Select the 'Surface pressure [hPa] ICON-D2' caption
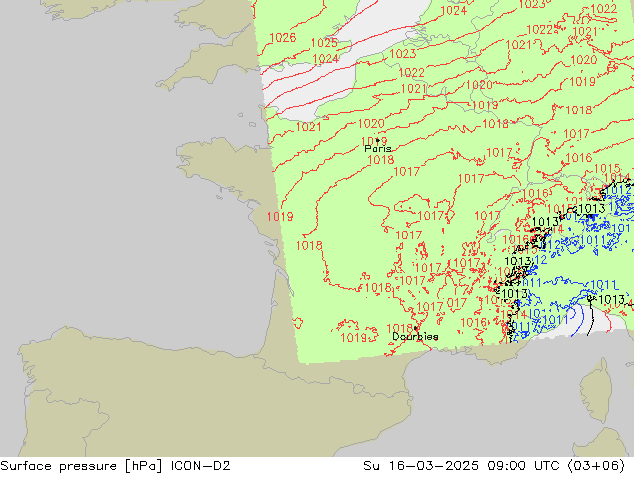The image size is (634, 490). pos(115,466)
